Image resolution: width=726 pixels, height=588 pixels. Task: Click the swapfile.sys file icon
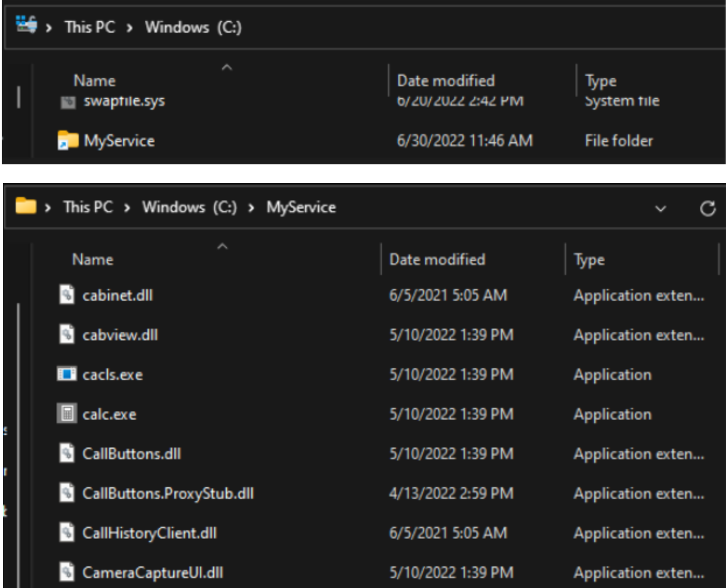tap(68, 102)
